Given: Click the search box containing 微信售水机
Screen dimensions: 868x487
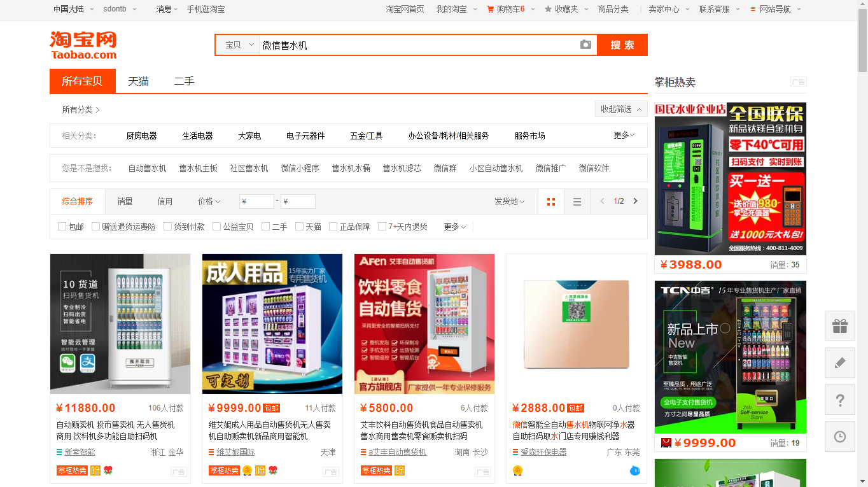Looking at the screenshot, I should coord(417,45).
